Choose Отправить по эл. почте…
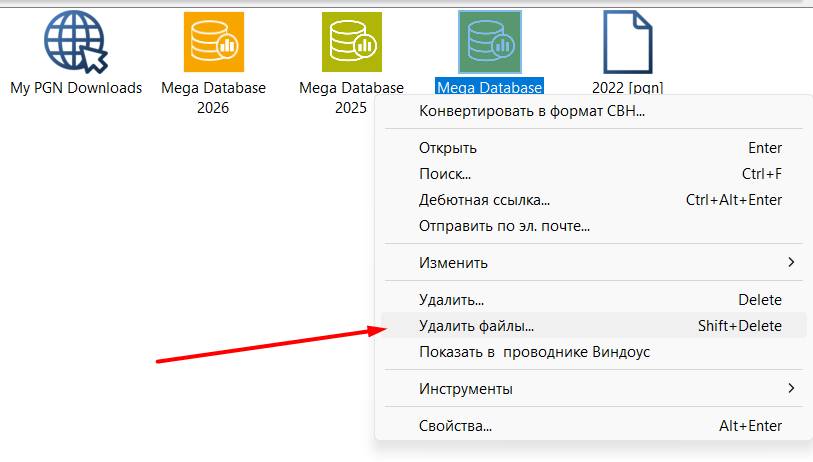The width and height of the screenshot is (813, 462). click(594, 226)
